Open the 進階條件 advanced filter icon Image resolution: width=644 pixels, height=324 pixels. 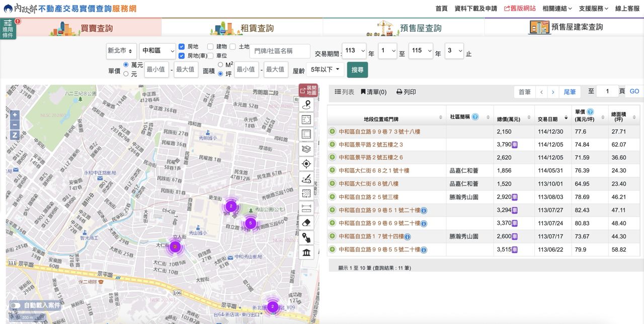pos(8,29)
